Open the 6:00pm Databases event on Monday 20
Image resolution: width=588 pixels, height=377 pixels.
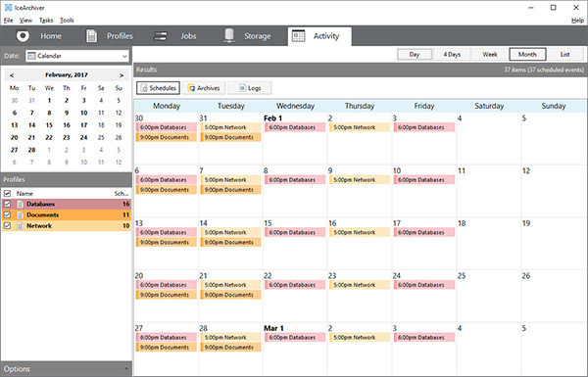tap(167, 285)
